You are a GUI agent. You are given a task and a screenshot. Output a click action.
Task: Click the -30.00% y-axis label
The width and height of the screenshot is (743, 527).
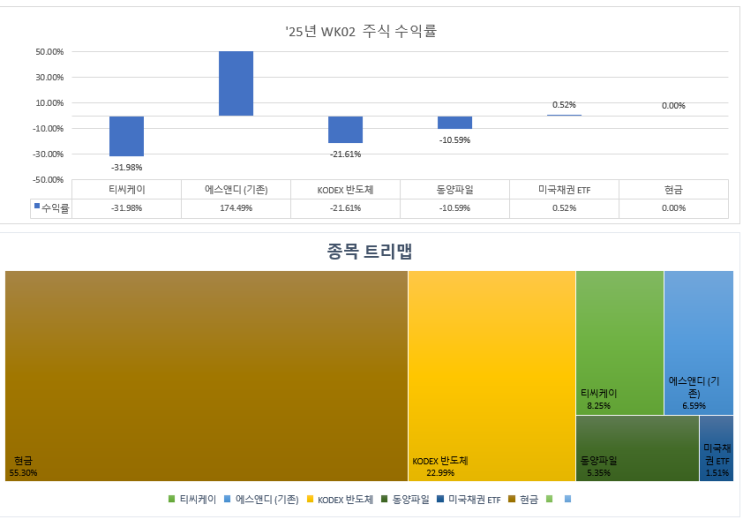[48, 154]
